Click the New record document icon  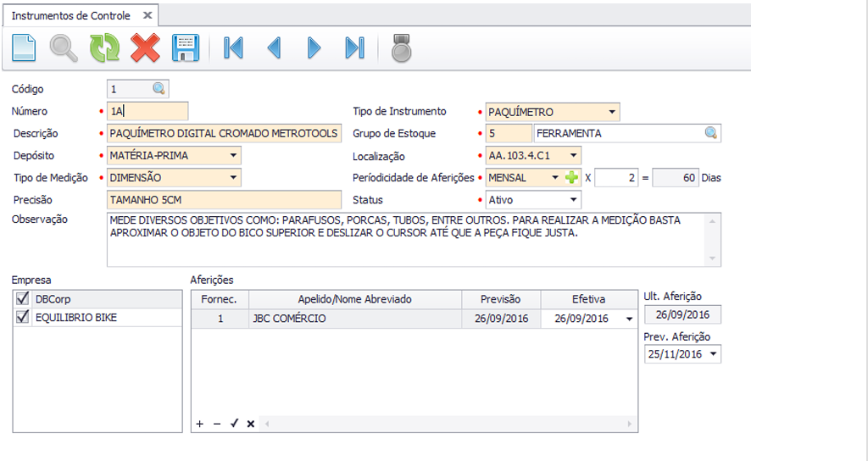tap(24, 47)
